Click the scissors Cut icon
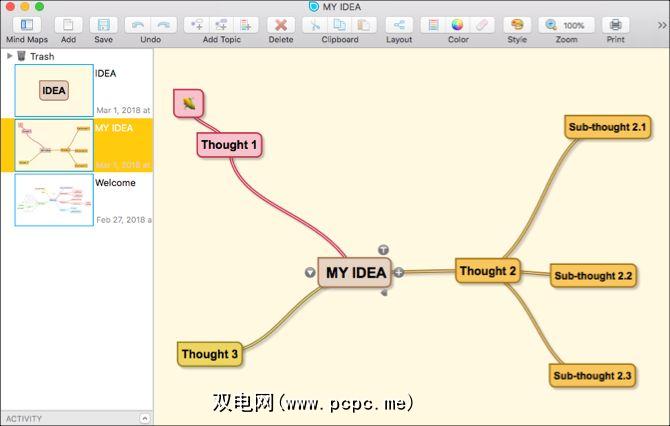 (x=314, y=25)
